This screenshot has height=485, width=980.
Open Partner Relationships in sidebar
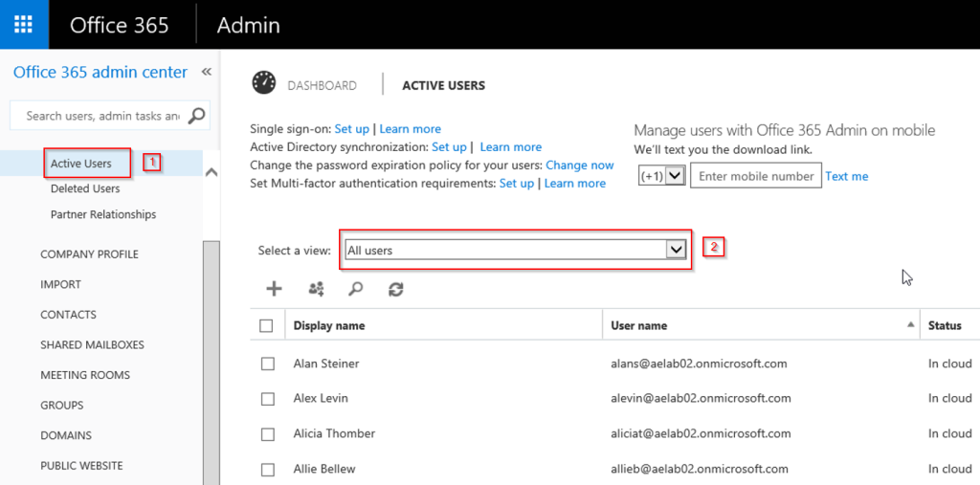[103, 214]
